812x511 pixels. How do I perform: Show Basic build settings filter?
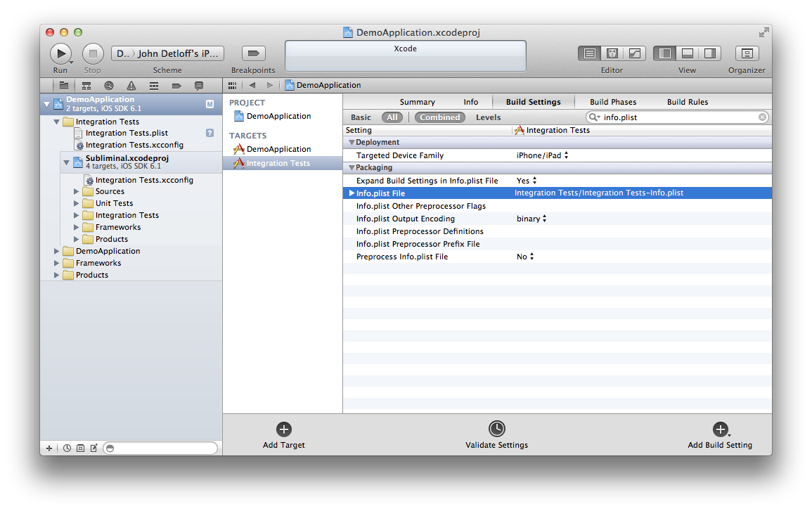pos(361,117)
